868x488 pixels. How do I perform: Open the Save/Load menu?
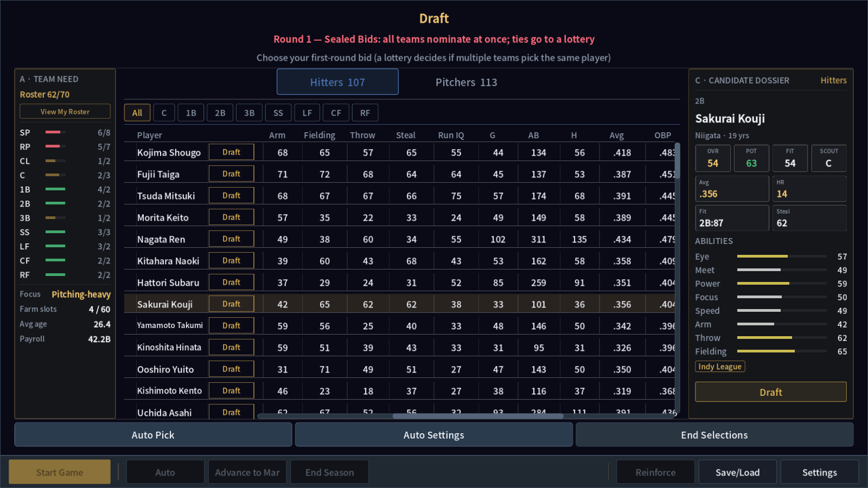737,472
